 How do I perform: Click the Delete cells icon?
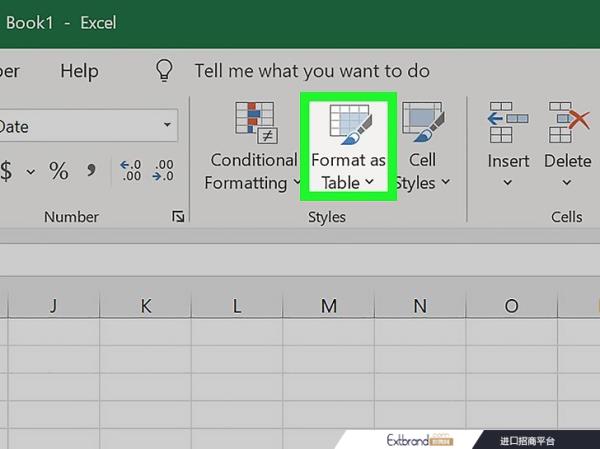[567, 123]
